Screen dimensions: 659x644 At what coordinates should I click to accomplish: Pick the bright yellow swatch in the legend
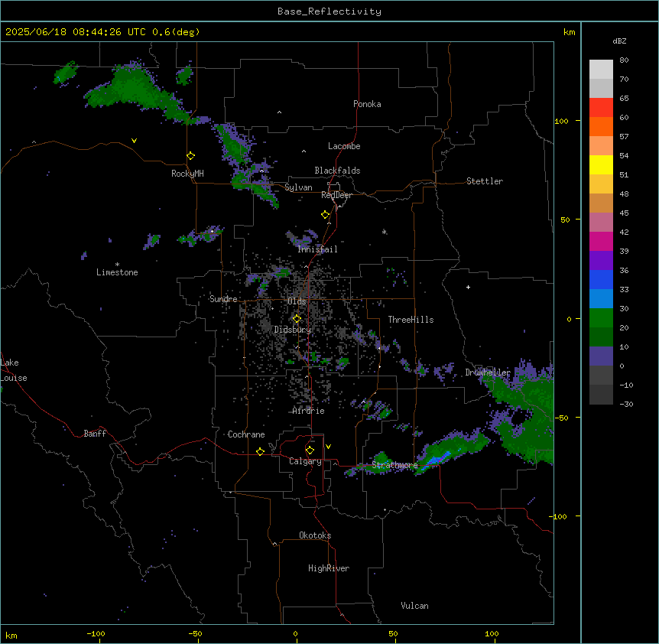pos(601,164)
